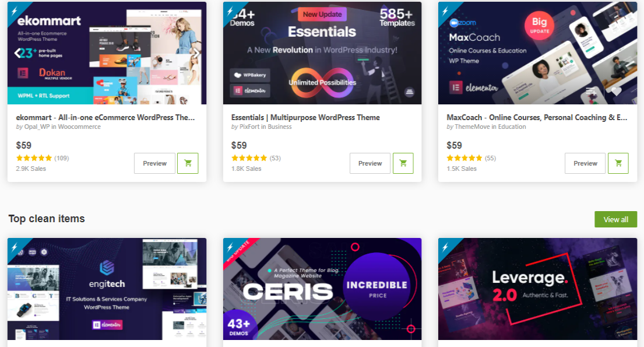Open Essentials Multipurpose WordPress Theme title
The width and height of the screenshot is (644, 347).
point(305,118)
